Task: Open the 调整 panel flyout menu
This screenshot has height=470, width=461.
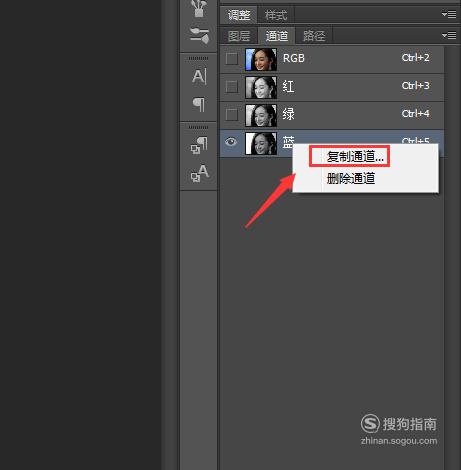Action: click(449, 14)
